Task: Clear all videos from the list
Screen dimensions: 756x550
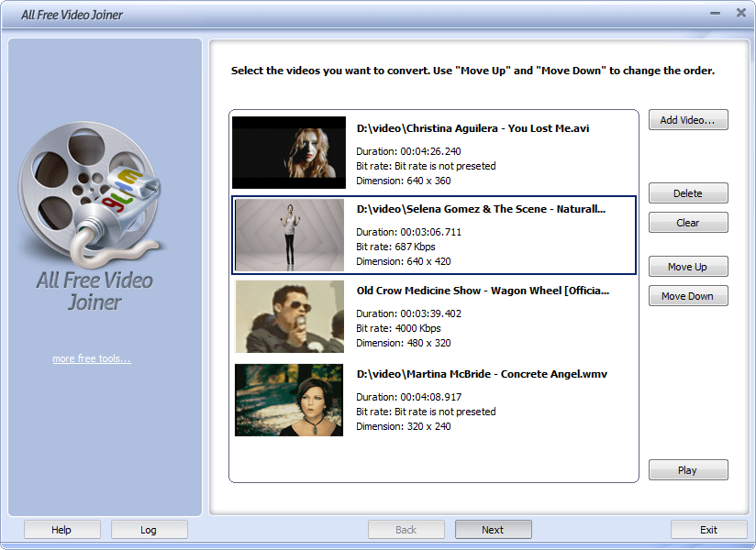Action: click(x=688, y=222)
